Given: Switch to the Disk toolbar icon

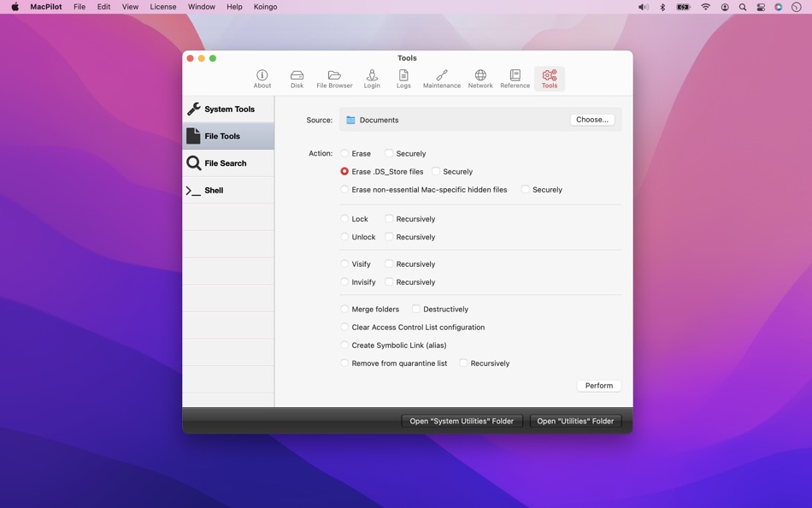Looking at the screenshot, I should tap(297, 79).
